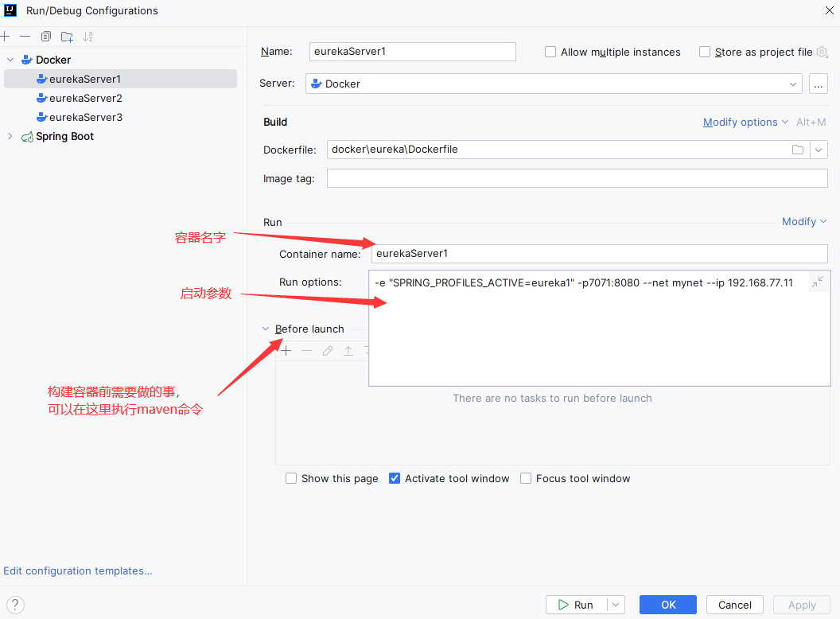This screenshot has height=619, width=840.
Task: Click the Image tag input field
Action: pos(577,178)
